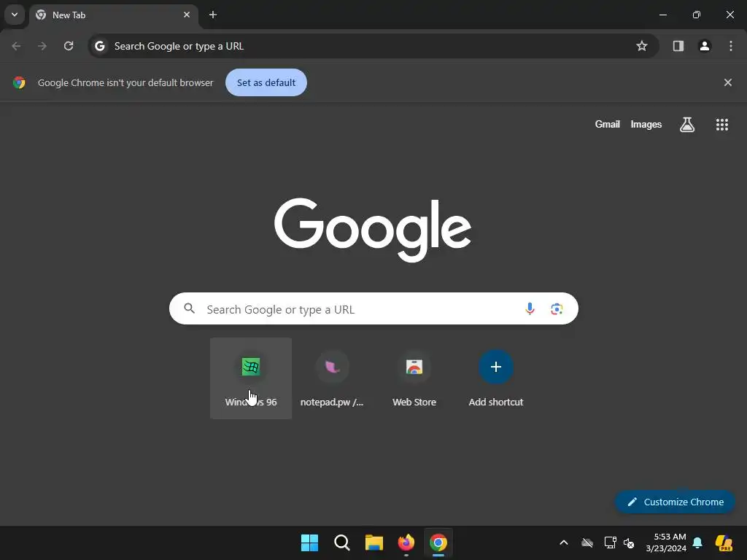
Task: Open the Windows Start menu
Action: pyautogui.click(x=309, y=542)
